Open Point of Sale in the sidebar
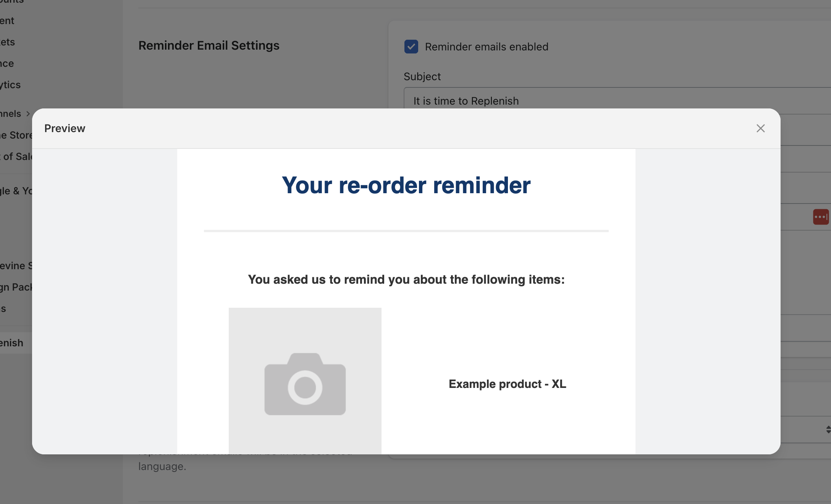 pos(16,157)
